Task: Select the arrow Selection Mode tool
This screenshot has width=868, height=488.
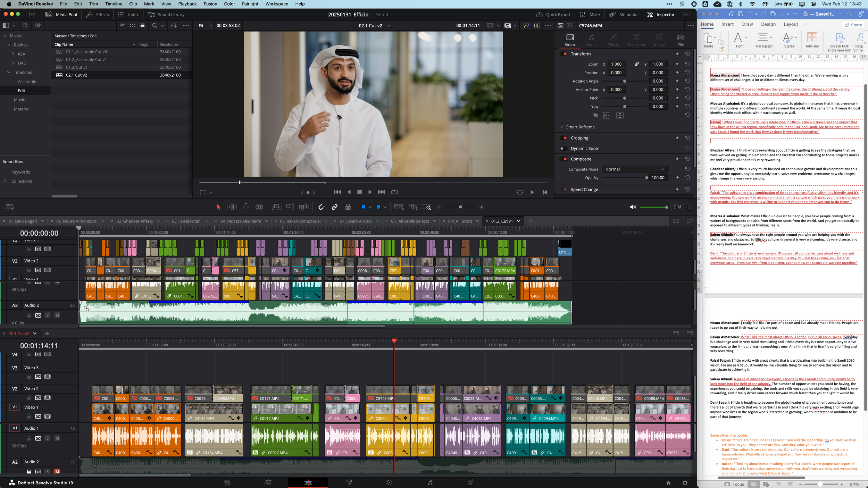Action: 218,207
